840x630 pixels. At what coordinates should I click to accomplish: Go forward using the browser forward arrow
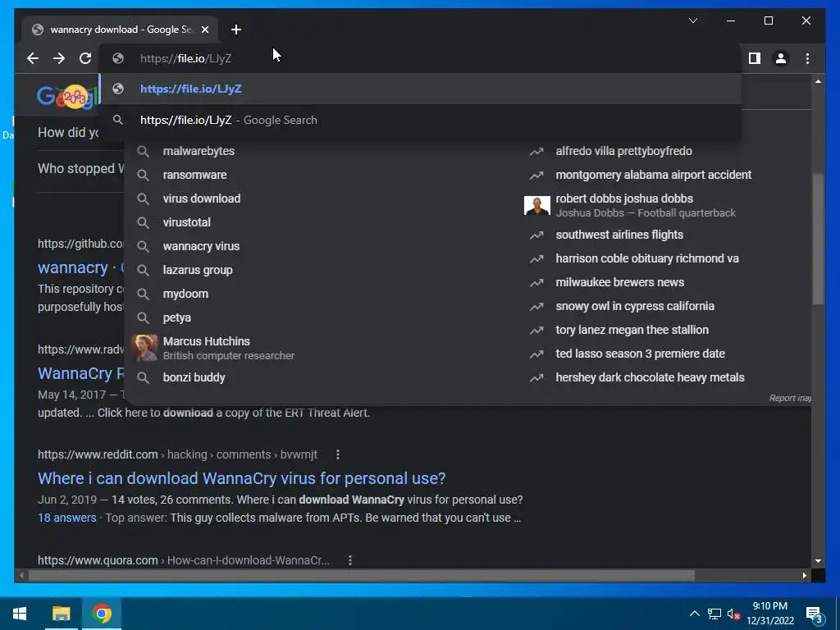tap(59, 58)
